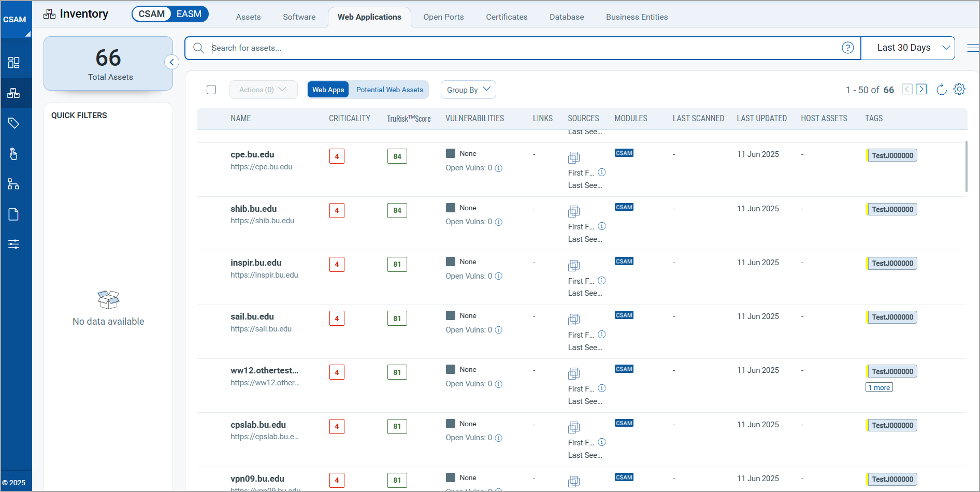The image size is (980, 492).
Task: Click the 1 more tags link
Action: pyautogui.click(x=879, y=387)
